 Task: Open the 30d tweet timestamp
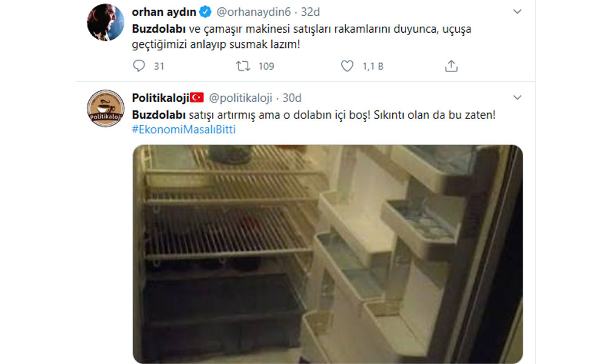292,98
